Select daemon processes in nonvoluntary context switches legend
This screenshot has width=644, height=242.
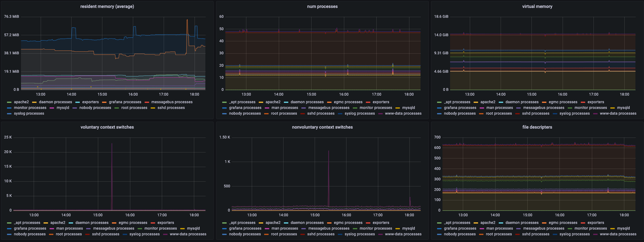pos(307,223)
